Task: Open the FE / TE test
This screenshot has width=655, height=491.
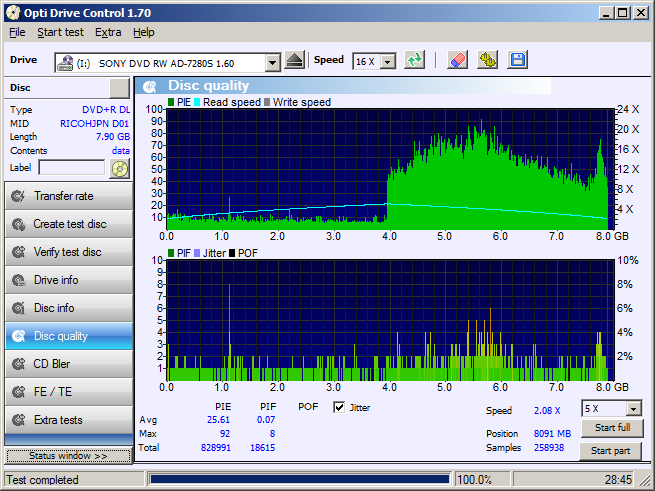Action: point(69,392)
